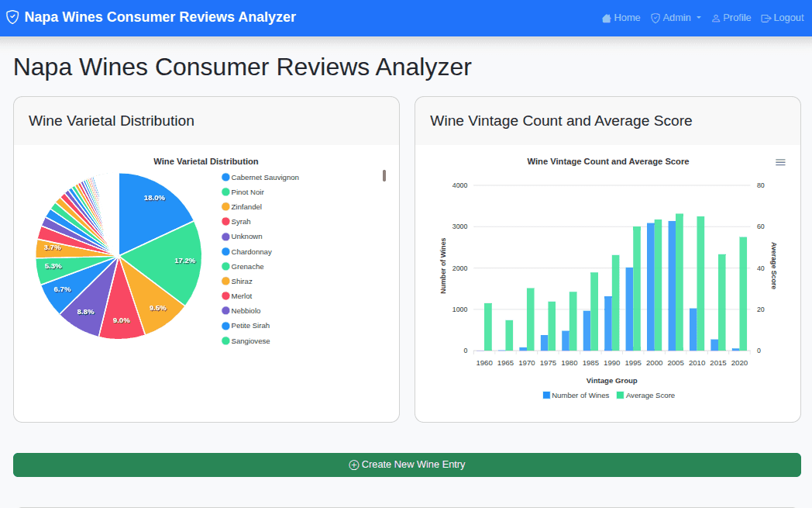Click the shield logo in the navbar
Image resolution: width=812 pixels, height=508 pixels.
pyautogui.click(x=12, y=16)
